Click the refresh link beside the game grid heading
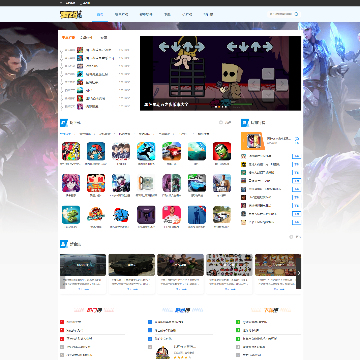Image resolution: width=360 pixels, height=360 pixels. (x=225, y=123)
